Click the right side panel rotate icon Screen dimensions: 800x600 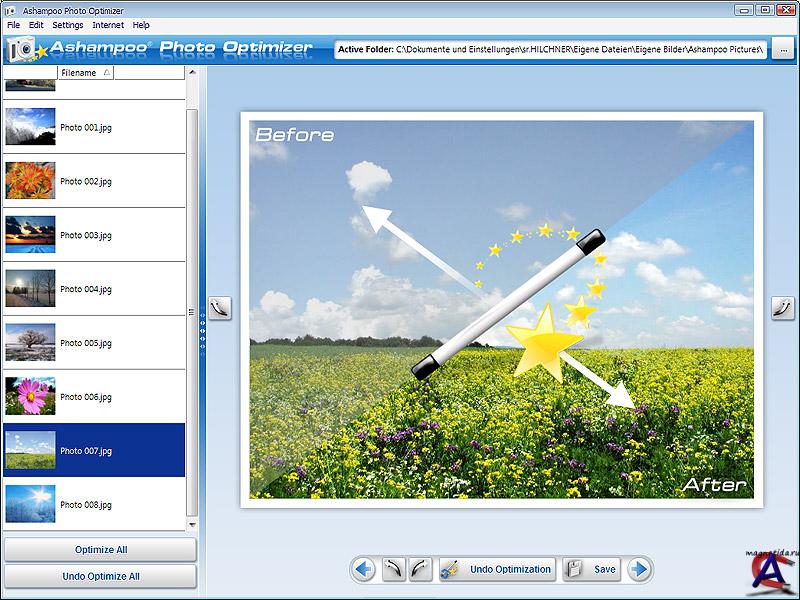pos(782,308)
